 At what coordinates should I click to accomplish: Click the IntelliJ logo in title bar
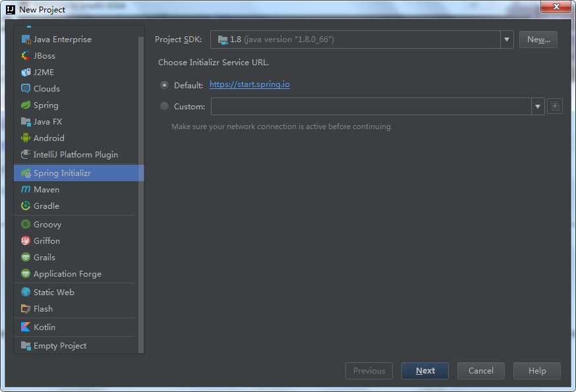[x=11, y=9]
